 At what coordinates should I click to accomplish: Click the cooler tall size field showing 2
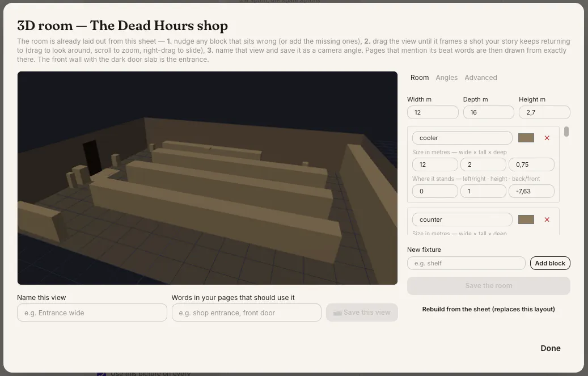click(x=483, y=164)
